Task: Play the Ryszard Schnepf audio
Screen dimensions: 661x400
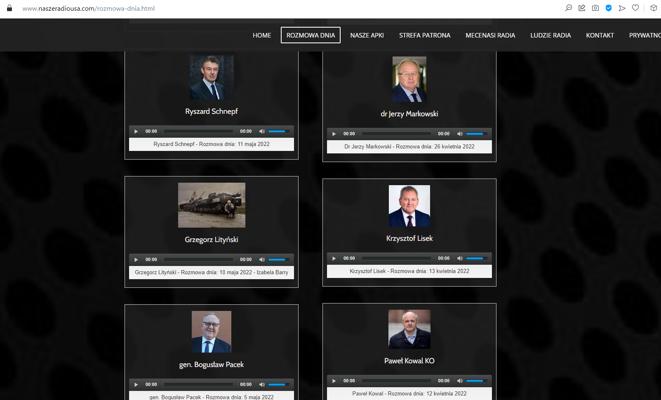Action: 136,132
